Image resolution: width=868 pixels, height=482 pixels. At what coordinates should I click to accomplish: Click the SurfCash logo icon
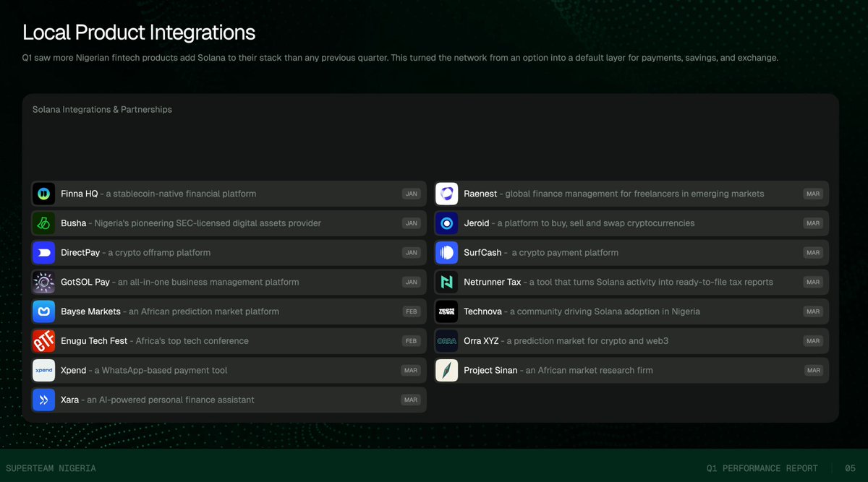click(x=446, y=253)
